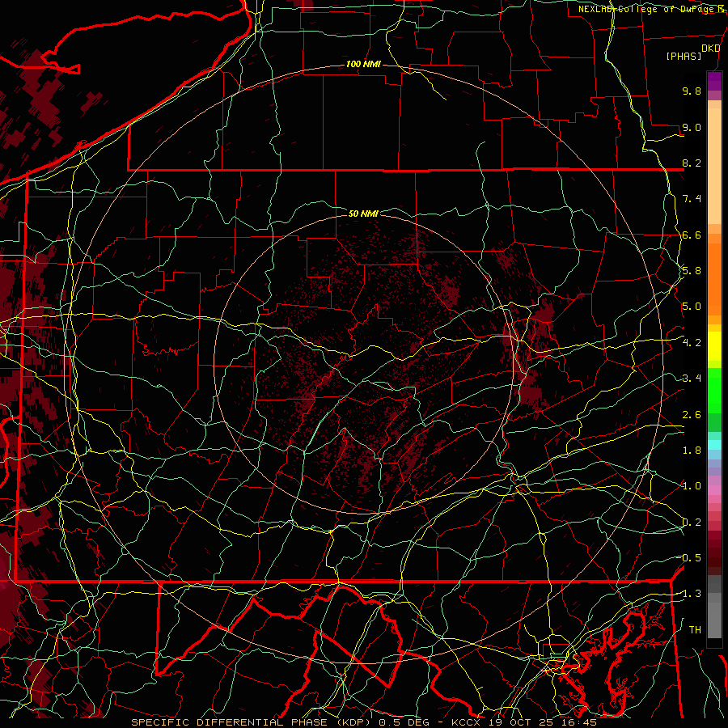Click the 1.0 legend value
Screen dimensions: 728x728
pyautogui.click(x=692, y=486)
